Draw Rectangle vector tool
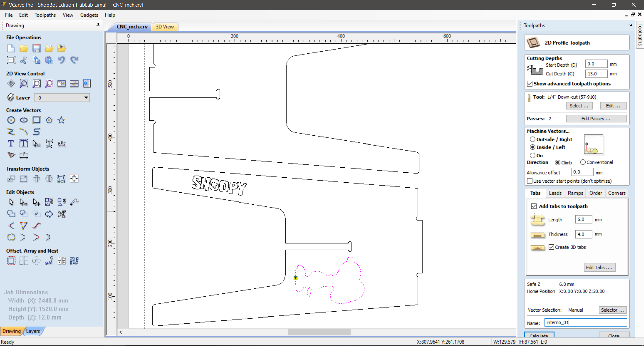 click(36, 120)
